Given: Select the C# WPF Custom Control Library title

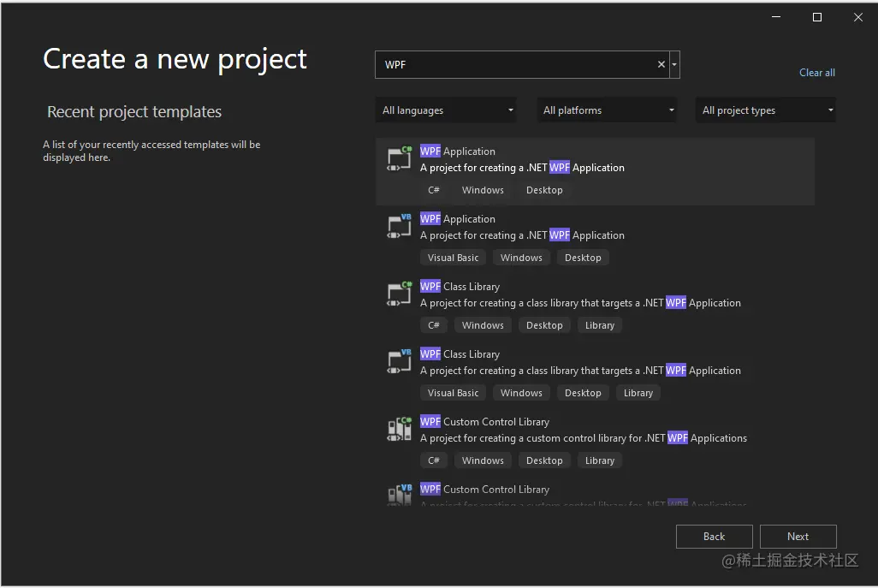Looking at the screenshot, I should click(484, 422).
